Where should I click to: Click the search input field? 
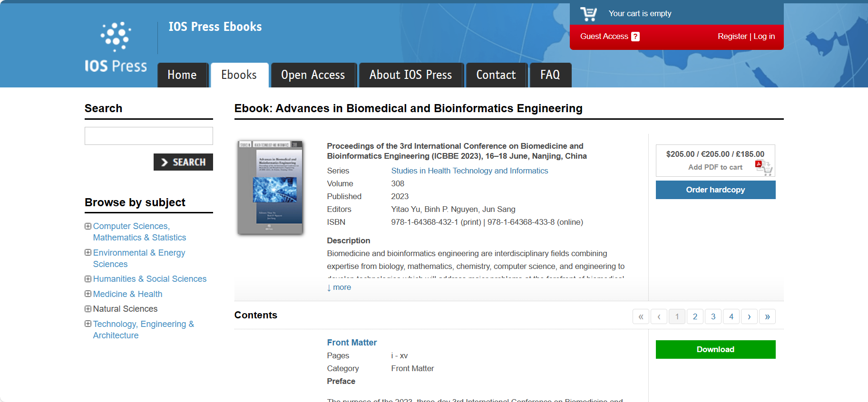pyautogui.click(x=149, y=136)
